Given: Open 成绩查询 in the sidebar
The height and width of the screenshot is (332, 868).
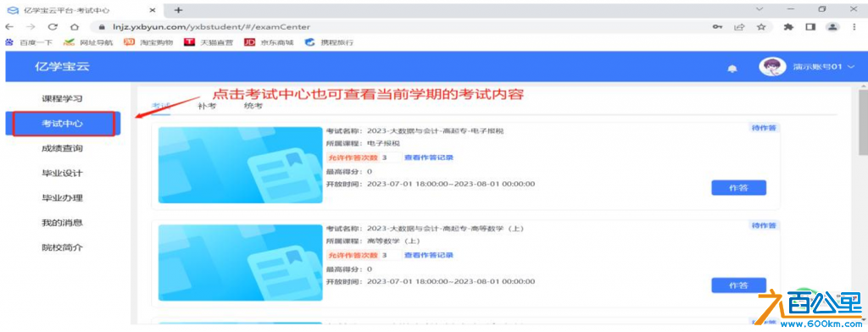Looking at the screenshot, I should coord(63,148).
